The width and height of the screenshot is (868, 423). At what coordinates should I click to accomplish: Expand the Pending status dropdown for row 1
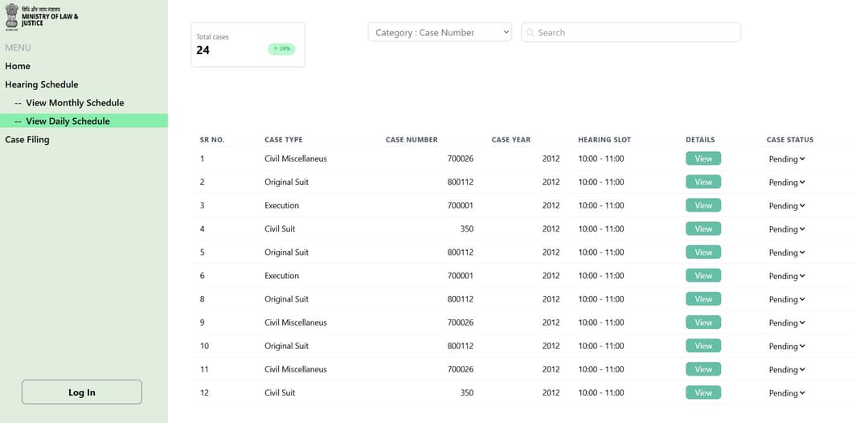(787, 159)
